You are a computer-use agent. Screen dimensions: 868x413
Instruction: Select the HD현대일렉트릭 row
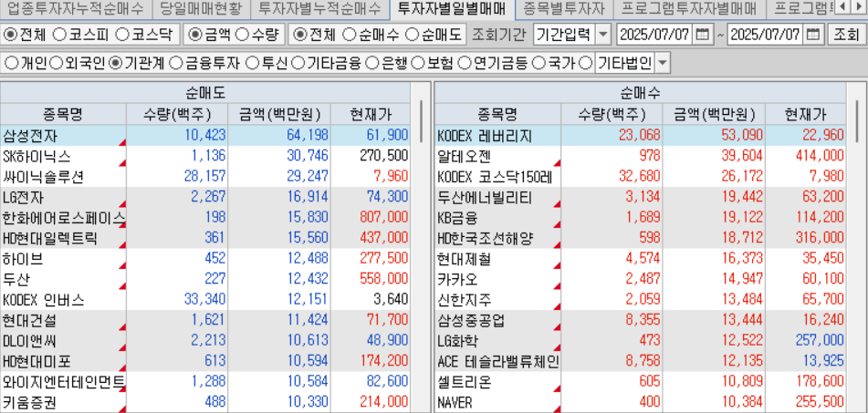204,238
